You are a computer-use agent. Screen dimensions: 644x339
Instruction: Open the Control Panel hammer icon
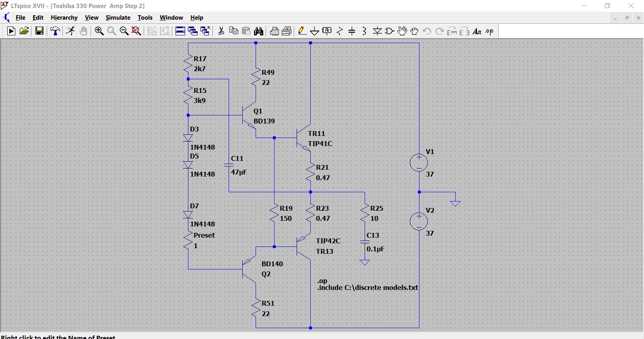coord(55,31)
